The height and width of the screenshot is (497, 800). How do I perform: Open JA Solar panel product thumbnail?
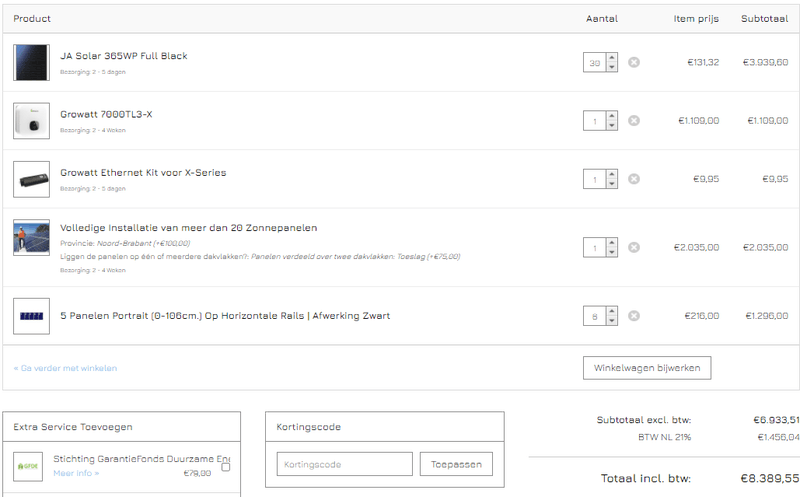[31, 62]
